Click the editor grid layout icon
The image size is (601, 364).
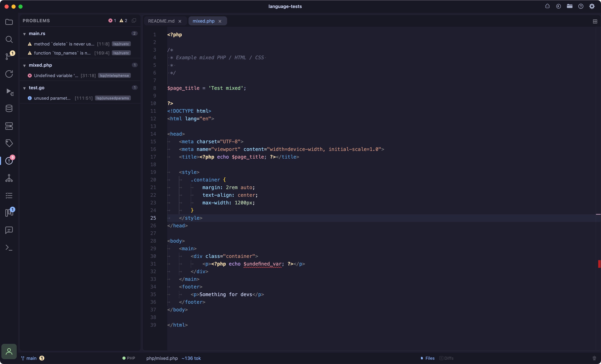(x=595, y=21)
